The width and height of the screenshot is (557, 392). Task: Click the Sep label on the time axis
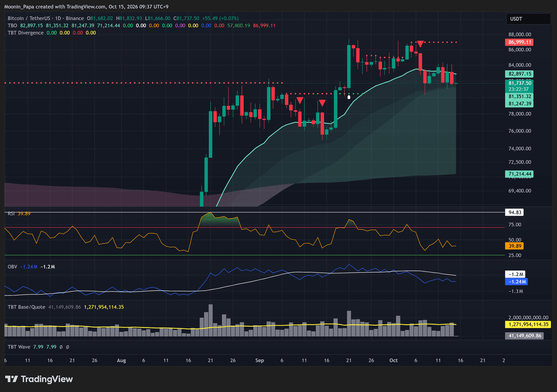click(x=260, y=360)
